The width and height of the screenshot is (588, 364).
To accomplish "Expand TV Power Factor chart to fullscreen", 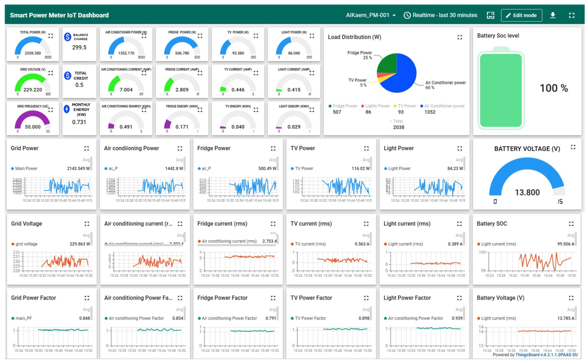I will (x=366, y=298).
